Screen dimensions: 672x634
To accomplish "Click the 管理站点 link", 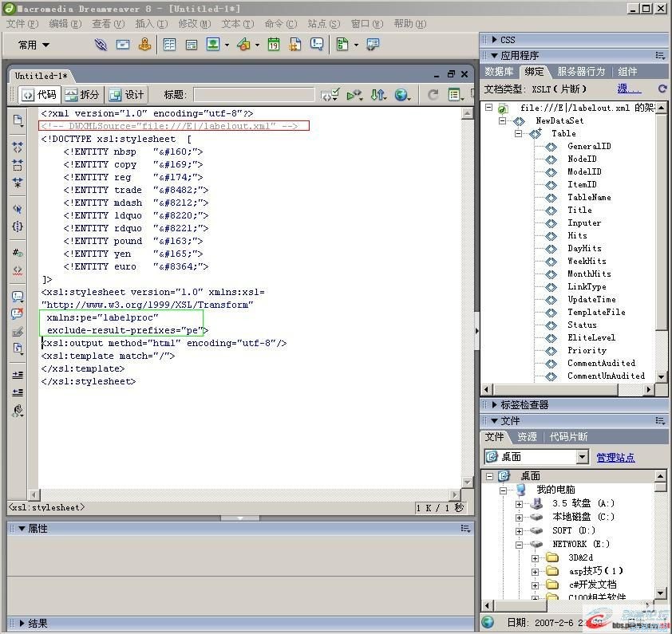I will click(x=615, y=457).
